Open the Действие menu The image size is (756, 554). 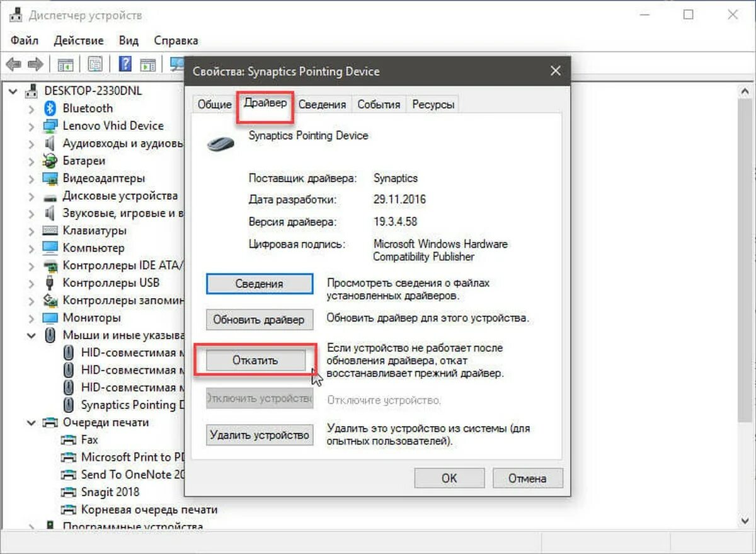[x=78, y=40]
